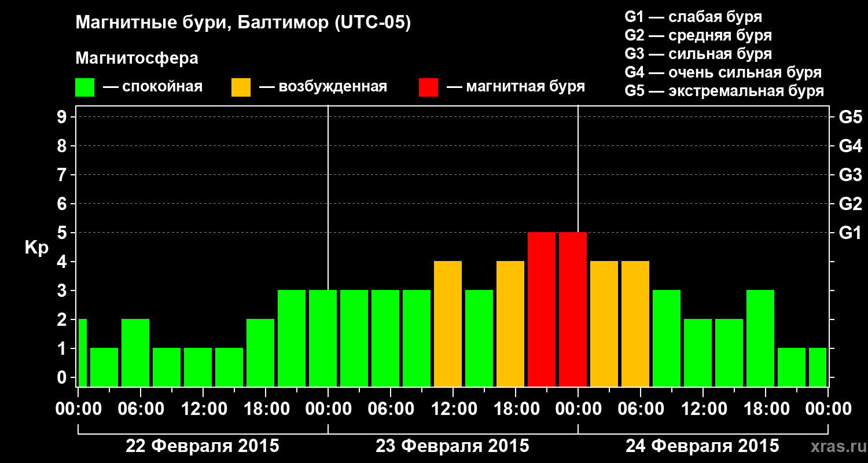Viewport: 868px width, 463px height.
Task: Select the 22 Февраля 2015 date label
Action: (x=203, y=446)
